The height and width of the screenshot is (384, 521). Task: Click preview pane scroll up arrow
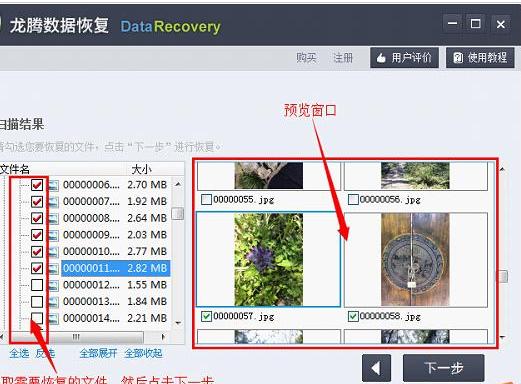click(503, 169)
